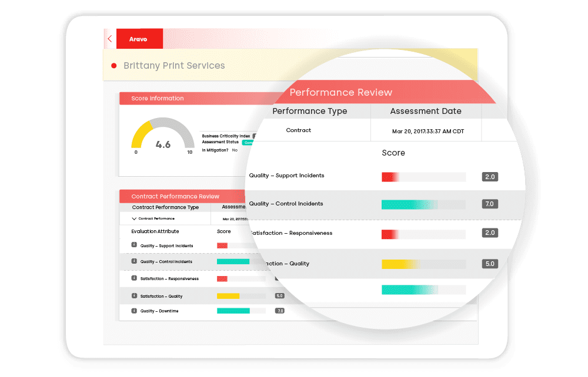Click the Business Criticality Index info icon
This screenshot has width=588, height=377.
[x=255, y=135]
